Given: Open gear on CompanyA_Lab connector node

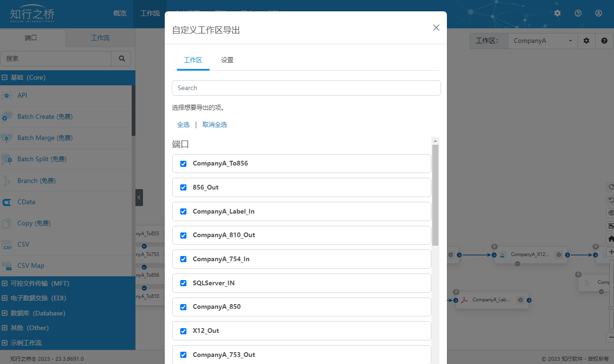Looking at the screenshot, I should [x=520, y=300].
